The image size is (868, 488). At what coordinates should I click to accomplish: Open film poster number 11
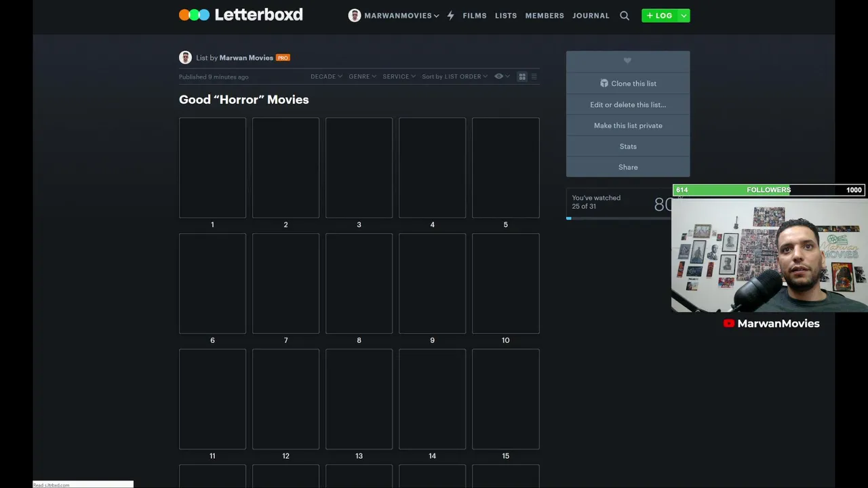point(212,399)
